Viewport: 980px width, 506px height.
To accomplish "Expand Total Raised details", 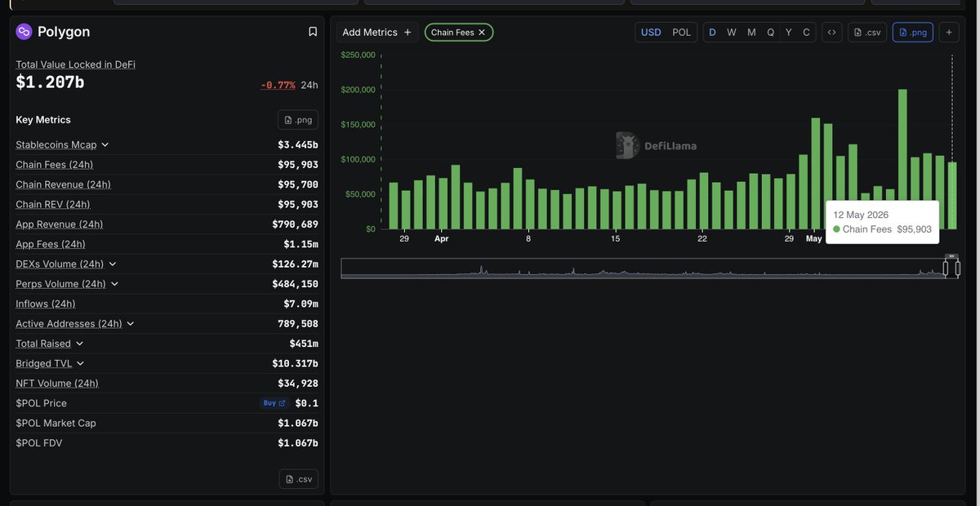I will (x=79, y=344).
